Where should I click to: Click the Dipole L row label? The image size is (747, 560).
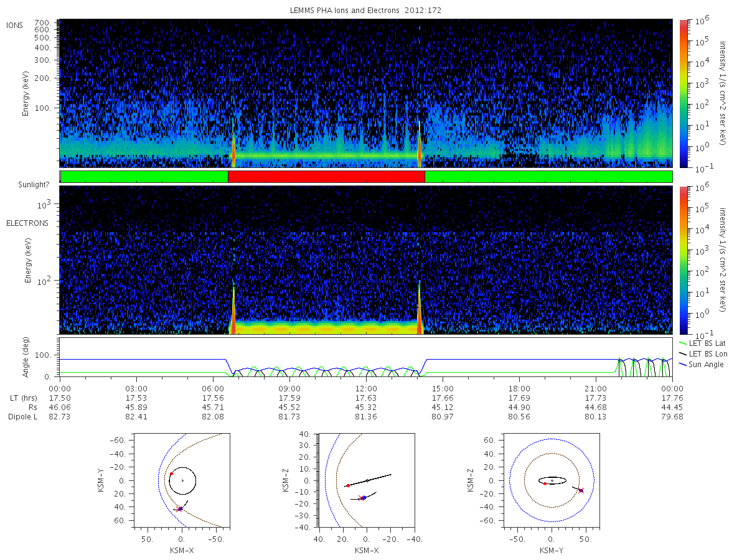pos(22,416)
